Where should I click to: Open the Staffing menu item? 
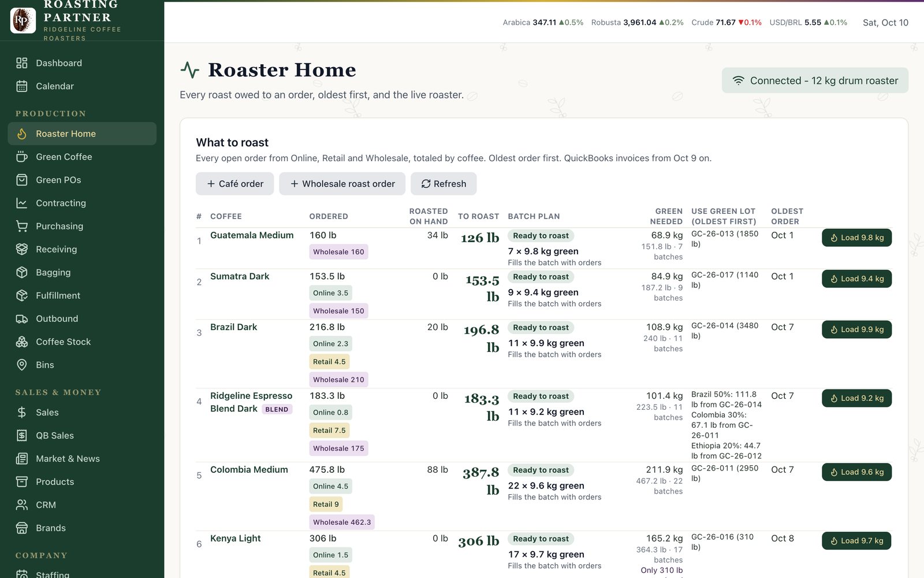(x=82, y=574)
